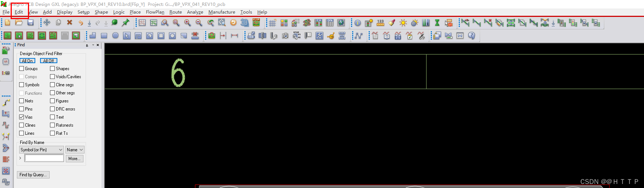Click the 123 ruler Measure icon
Viewport: 644px width, 188px height.
pos(380,23)
